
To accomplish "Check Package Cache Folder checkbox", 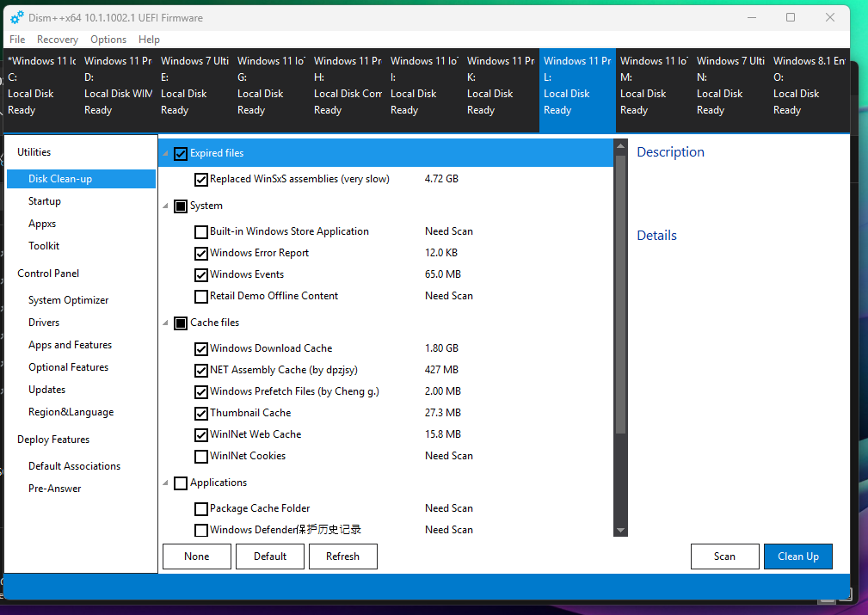I will [x=201, y=508].
